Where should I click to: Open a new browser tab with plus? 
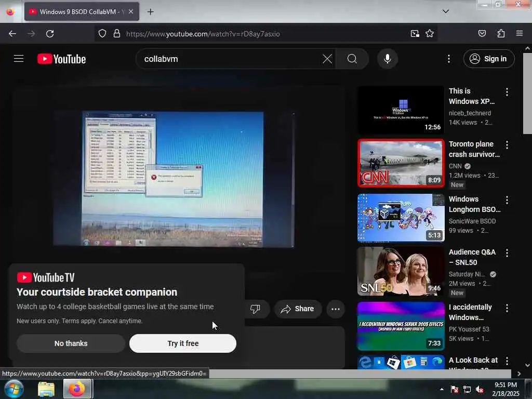pyautogui.click(x=150, y=11)
